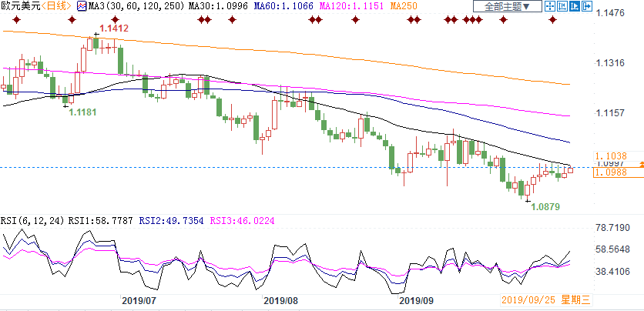644x311 pixels.
Task: Zoom out with the minus icon
Action: pos(566,6)
